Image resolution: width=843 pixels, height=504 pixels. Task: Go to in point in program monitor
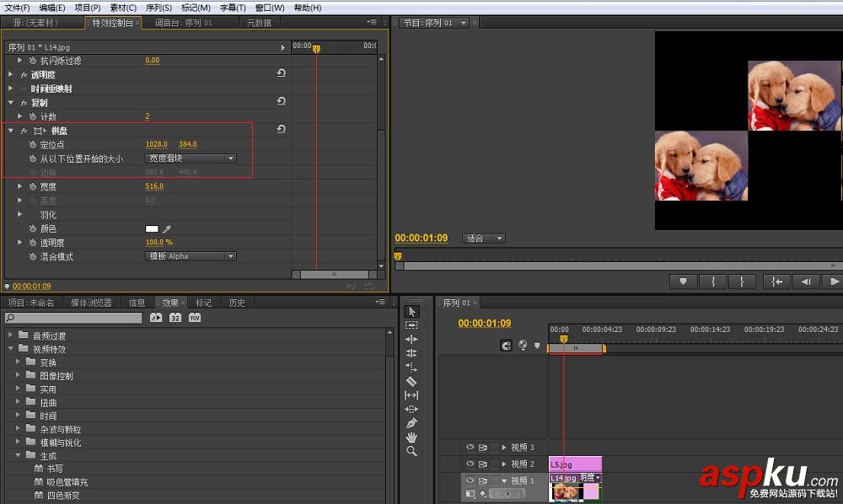777,281
